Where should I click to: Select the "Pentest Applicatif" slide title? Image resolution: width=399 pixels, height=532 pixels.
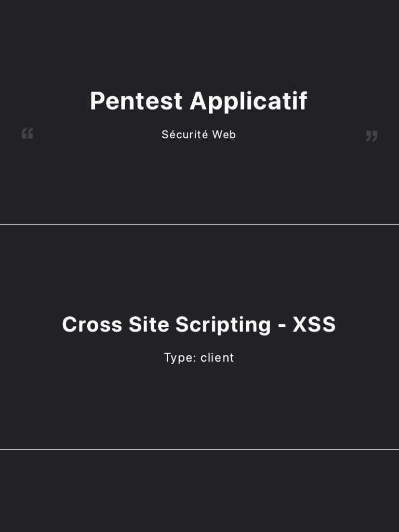pos(198,101)
